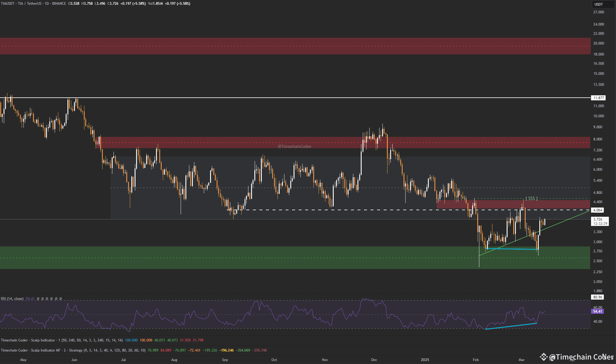Click the 9.000 price axis tick
The height and width of the screenshot is (364, 616).
(598, 127)
